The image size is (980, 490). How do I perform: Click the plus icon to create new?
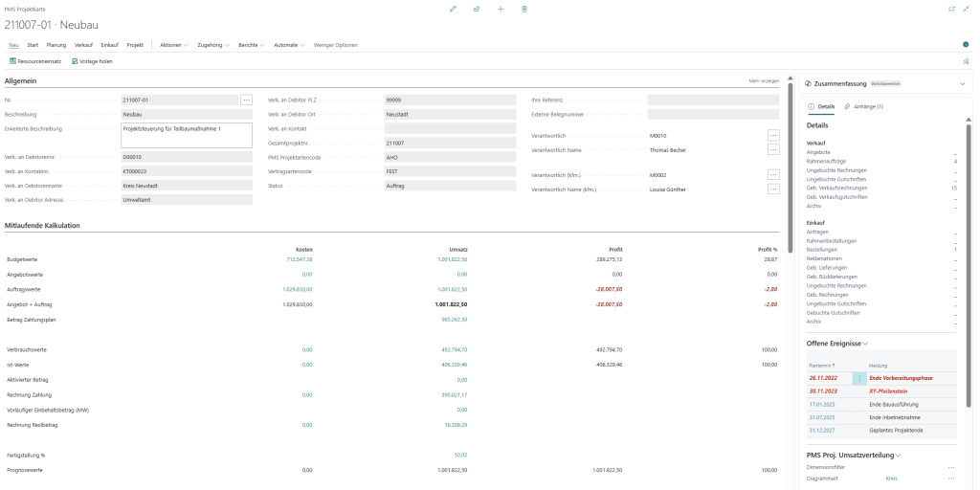pyautogui.click(x=501, y=10)
